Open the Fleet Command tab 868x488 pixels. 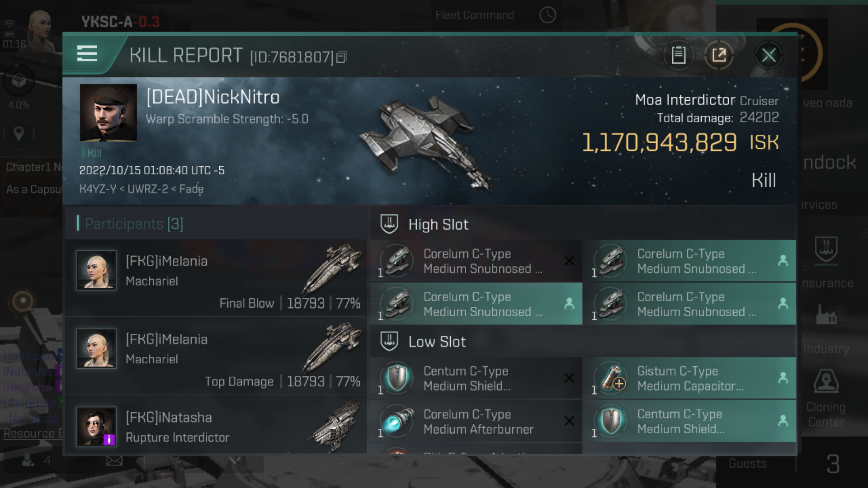point(475,15)
